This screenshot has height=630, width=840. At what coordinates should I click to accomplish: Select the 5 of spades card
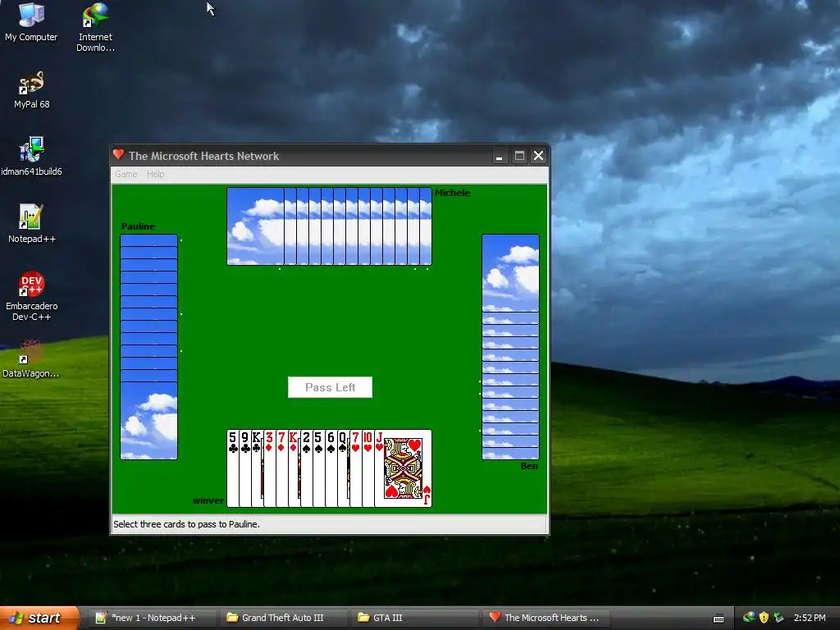coord(319,468)
